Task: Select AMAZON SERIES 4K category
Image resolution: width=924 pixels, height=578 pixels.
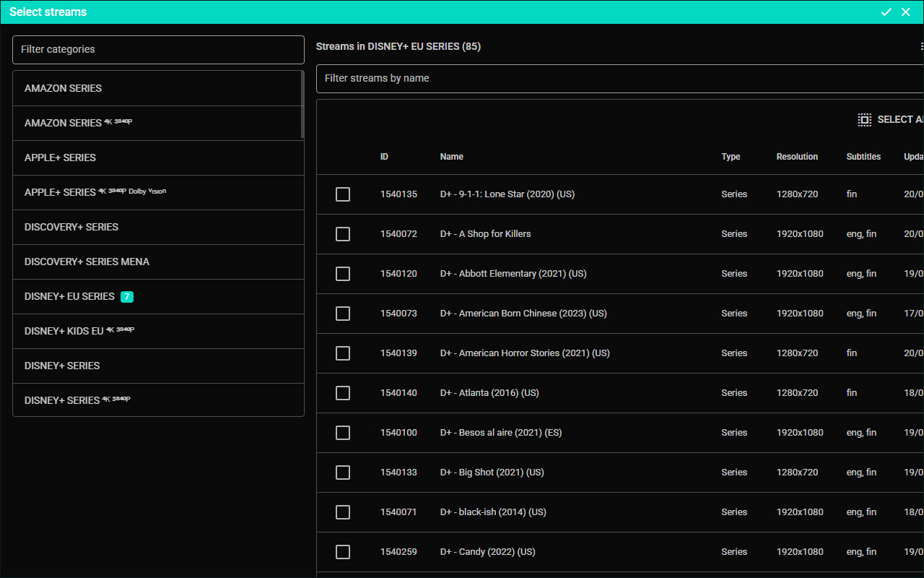Action: [x=158, y=123]
